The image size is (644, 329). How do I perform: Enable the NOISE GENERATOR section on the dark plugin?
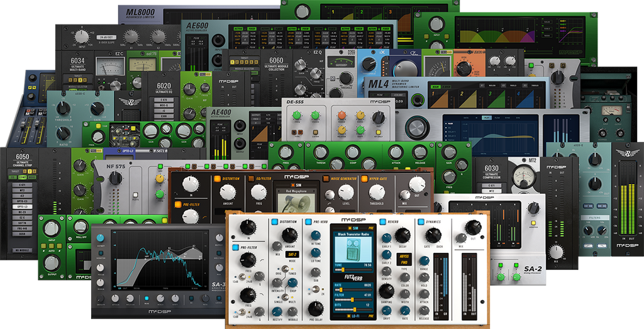tap(326, 179)
